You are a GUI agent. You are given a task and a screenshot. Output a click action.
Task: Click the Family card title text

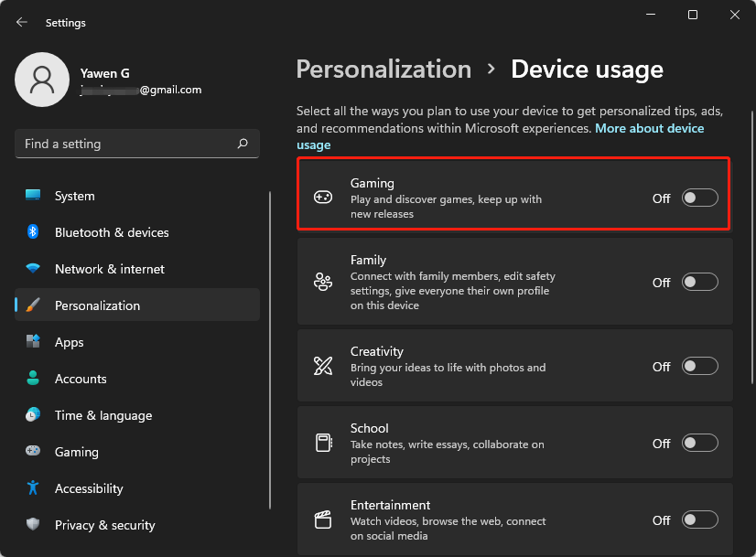click(368, 260)
